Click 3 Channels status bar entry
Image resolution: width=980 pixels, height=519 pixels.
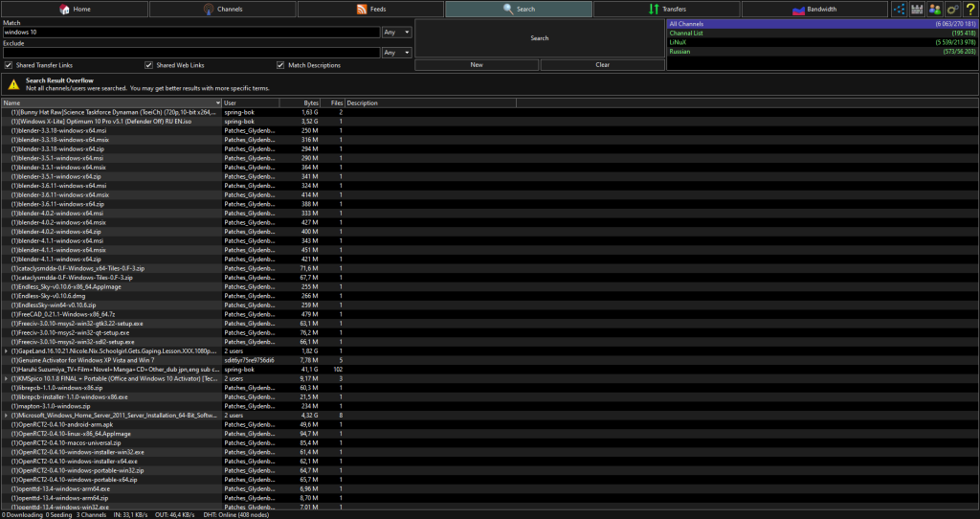click(x=91, y=514)
